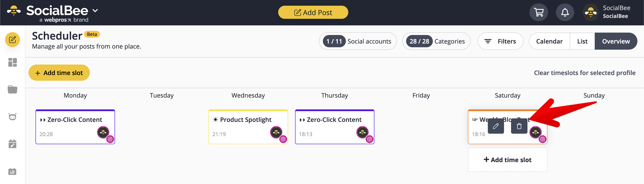Click the shopping cart icon
The image size is (644, 184).
click(538, 12)
